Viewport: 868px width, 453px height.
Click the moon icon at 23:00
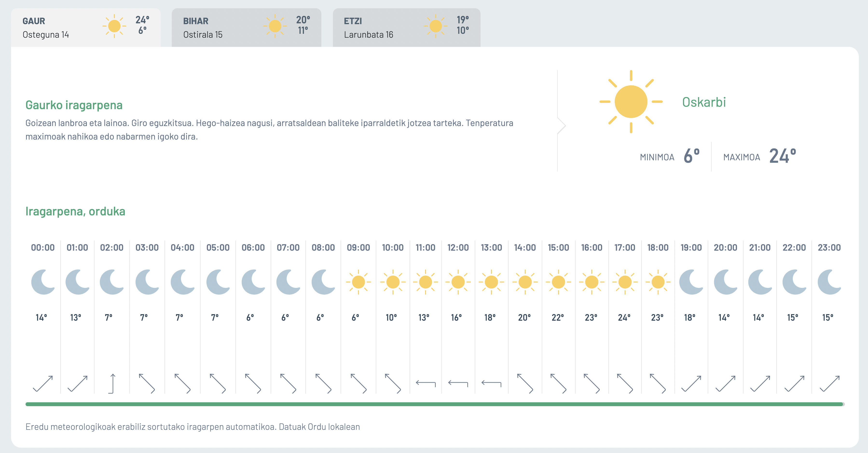[x=830, y=282]
